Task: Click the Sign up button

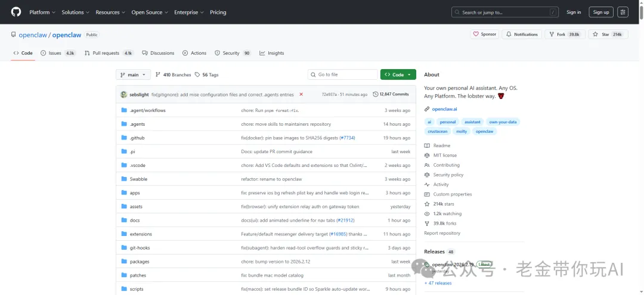Action: pyautogui.click(x=601, y=13)
